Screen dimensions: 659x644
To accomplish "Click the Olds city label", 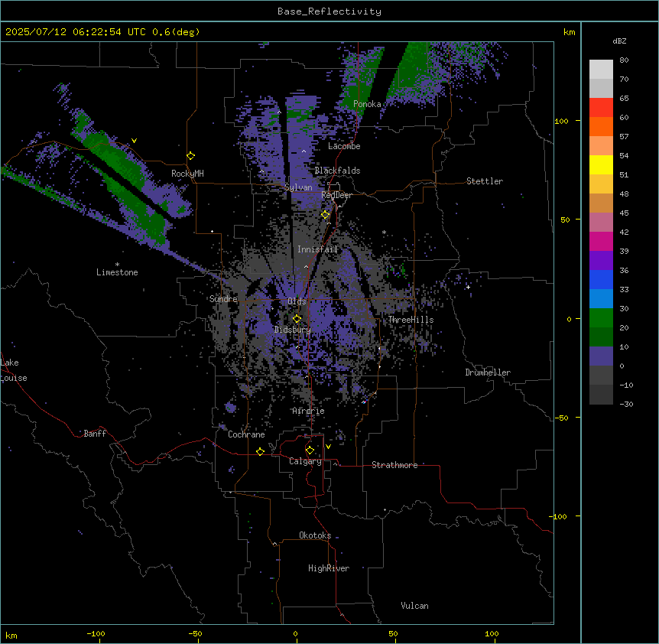I will pyautogui.click(x=297, y=301).
